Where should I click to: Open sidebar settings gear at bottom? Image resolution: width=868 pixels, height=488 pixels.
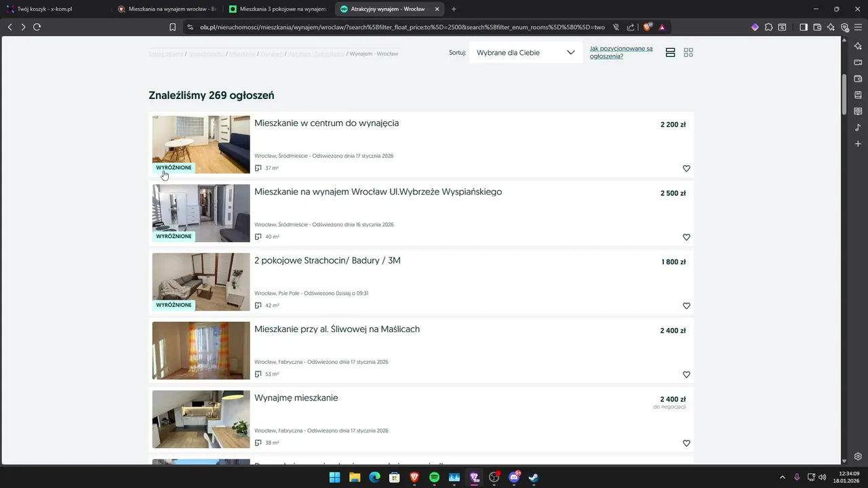tap(858, 456)
